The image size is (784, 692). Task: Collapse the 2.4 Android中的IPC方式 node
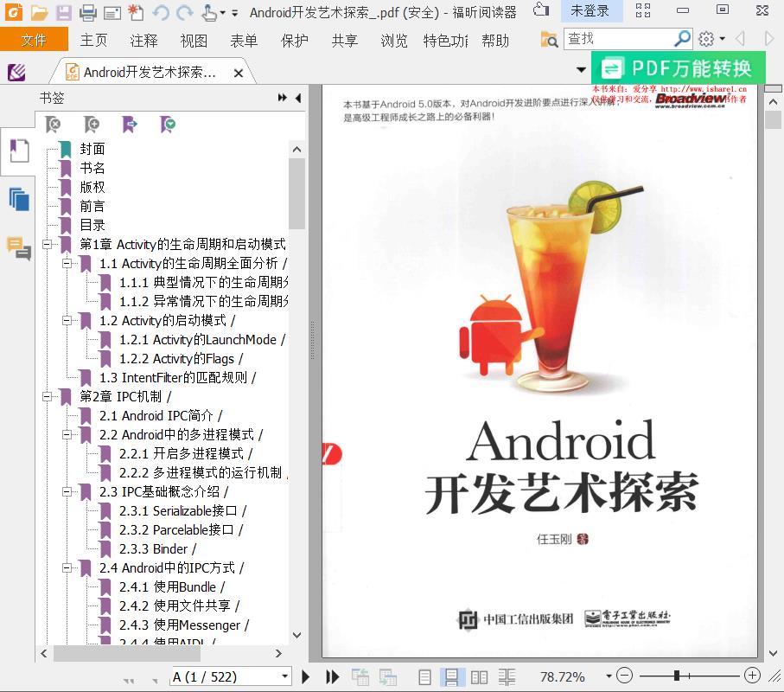coord(67,567)
